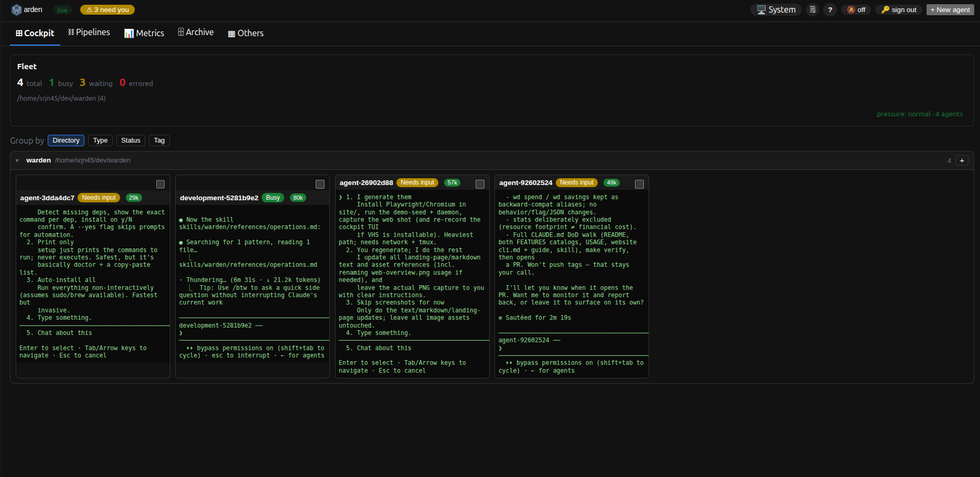Click 'Sautéed for 2m 19s' line

(535, 318)
